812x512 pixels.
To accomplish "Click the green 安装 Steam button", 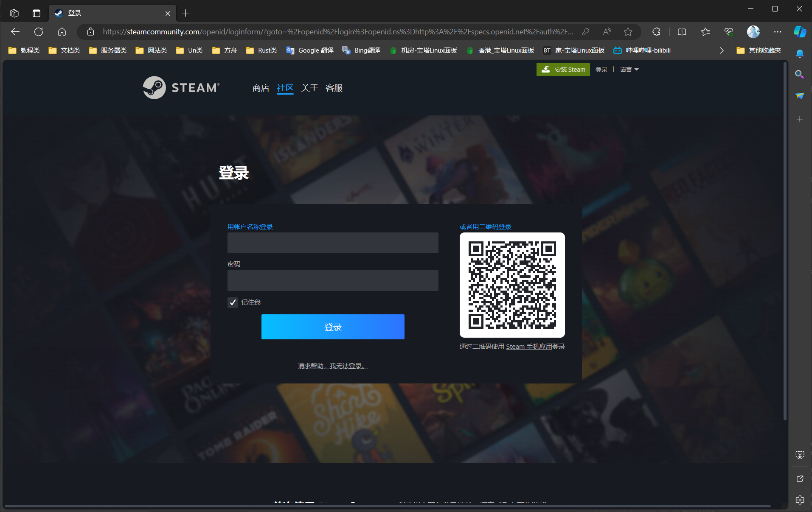I will (x=563, y=70).
